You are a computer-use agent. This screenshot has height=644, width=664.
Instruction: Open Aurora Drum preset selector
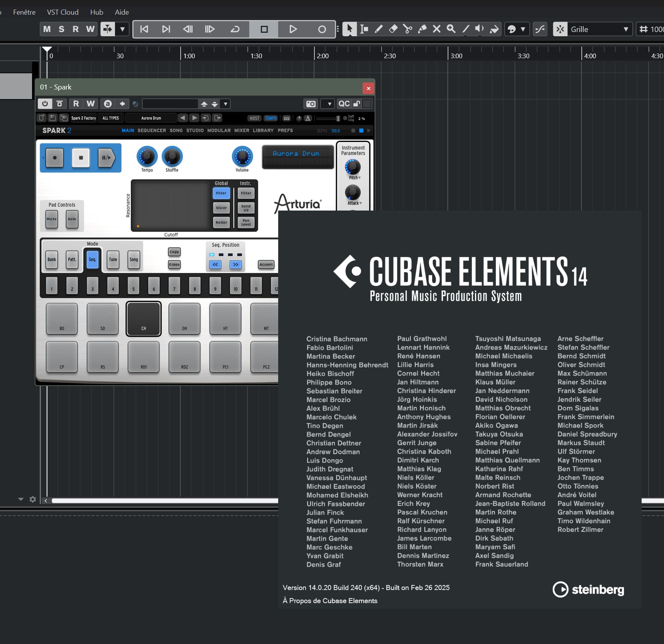coord(151,118)
